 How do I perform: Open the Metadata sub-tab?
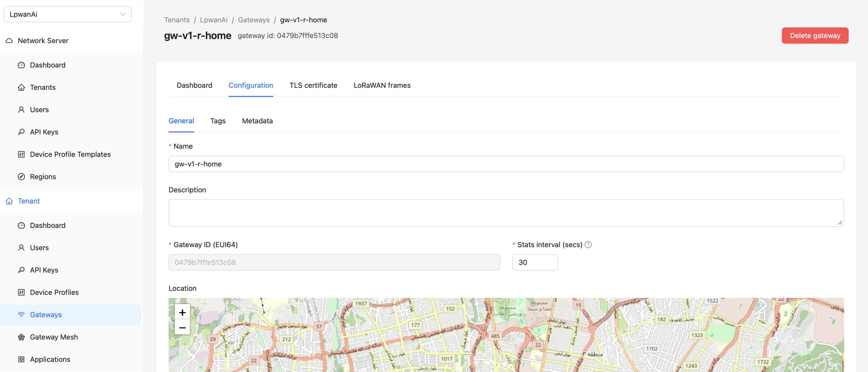(257, 121)
